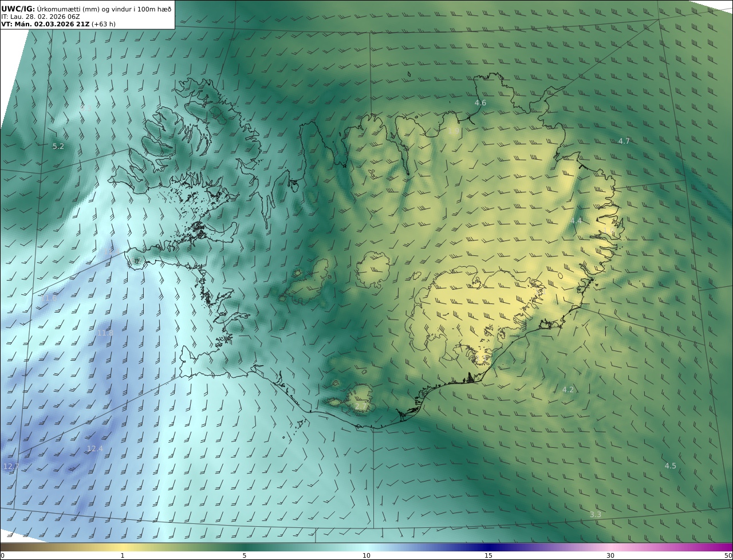Screen dimensions: 733x560
Task: Click the colorbar tick label 50
Action: click(x=728, y=555)
